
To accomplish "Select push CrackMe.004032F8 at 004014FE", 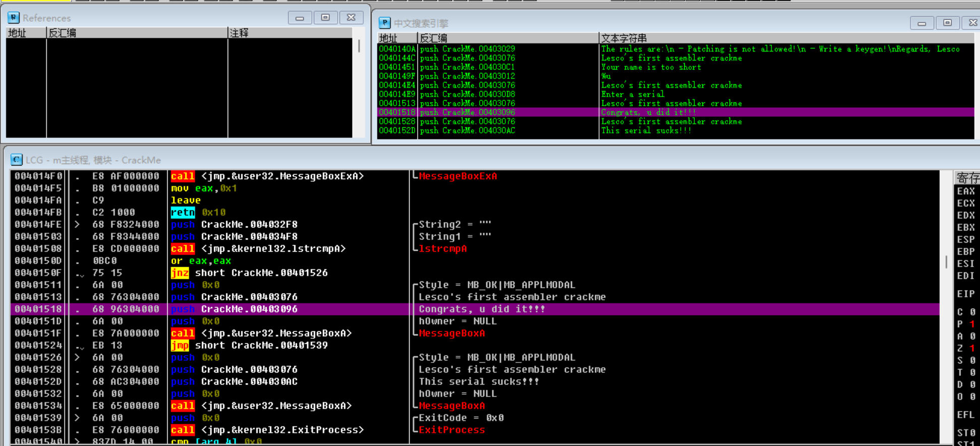I will (475, 224).
